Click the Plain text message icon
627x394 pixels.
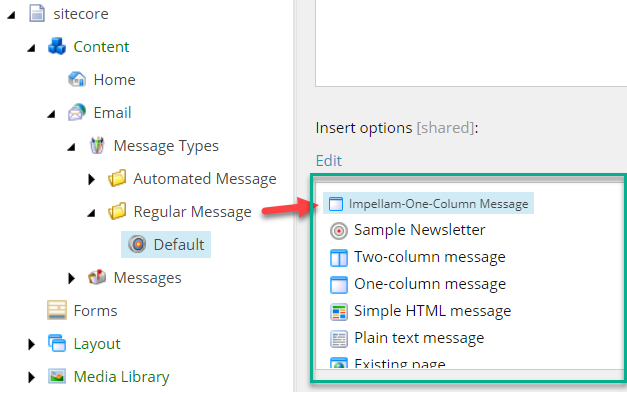pyautogui.click(x=339, y=339)
